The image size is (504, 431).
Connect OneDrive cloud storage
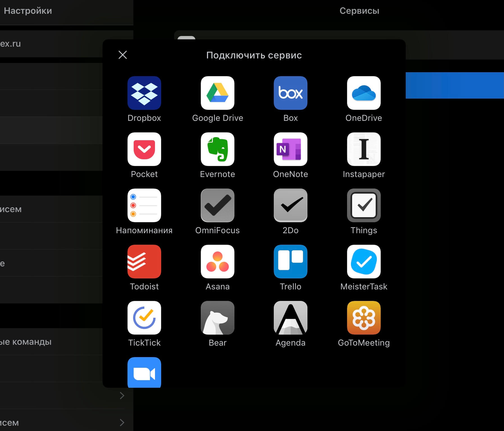364,93
